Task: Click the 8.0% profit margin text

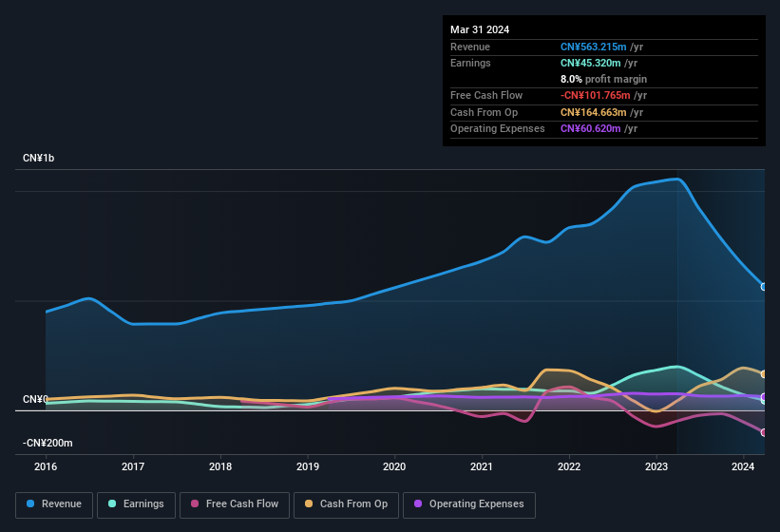Action: point(603,80)
